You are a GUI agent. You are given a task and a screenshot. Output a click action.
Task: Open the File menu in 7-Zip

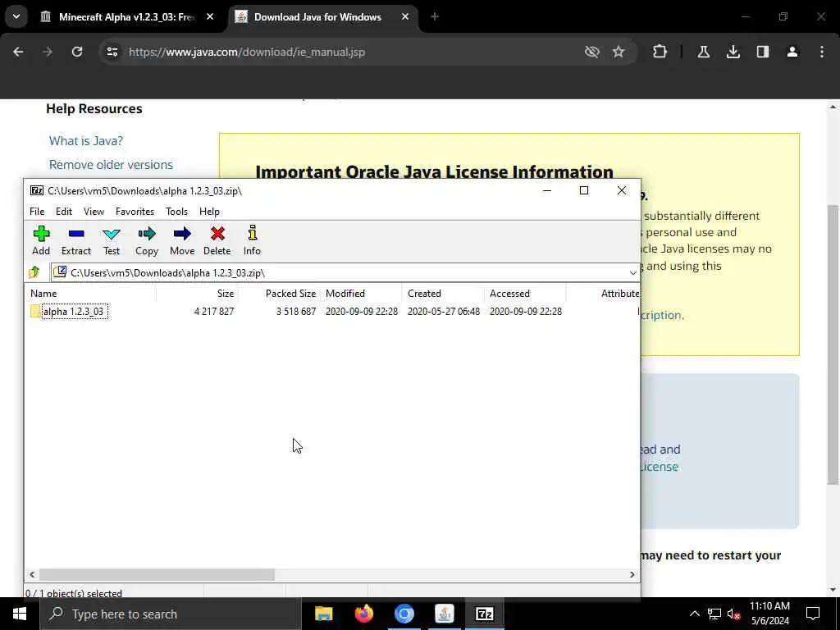click(37, 212)
